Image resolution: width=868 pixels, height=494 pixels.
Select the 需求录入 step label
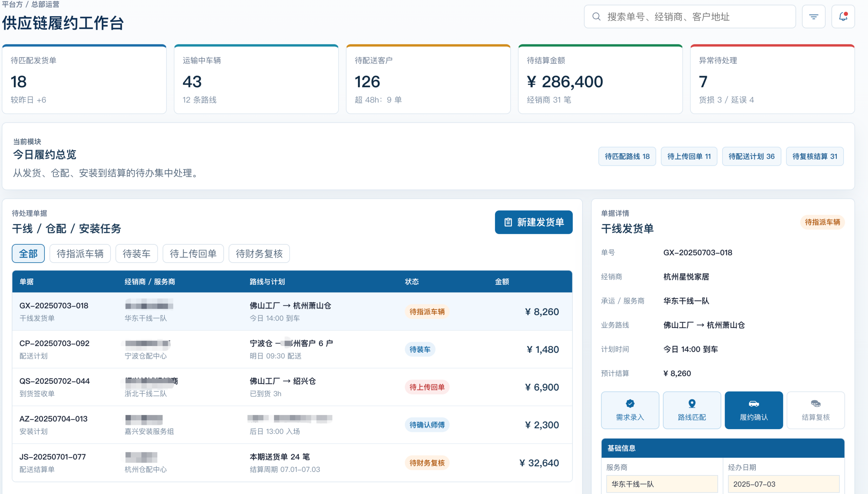click(630, 417)
